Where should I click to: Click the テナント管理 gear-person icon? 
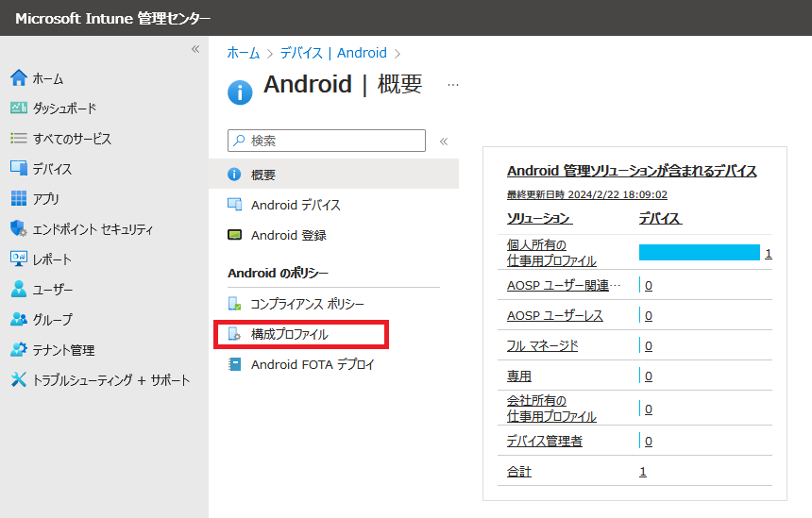[19, 349]
